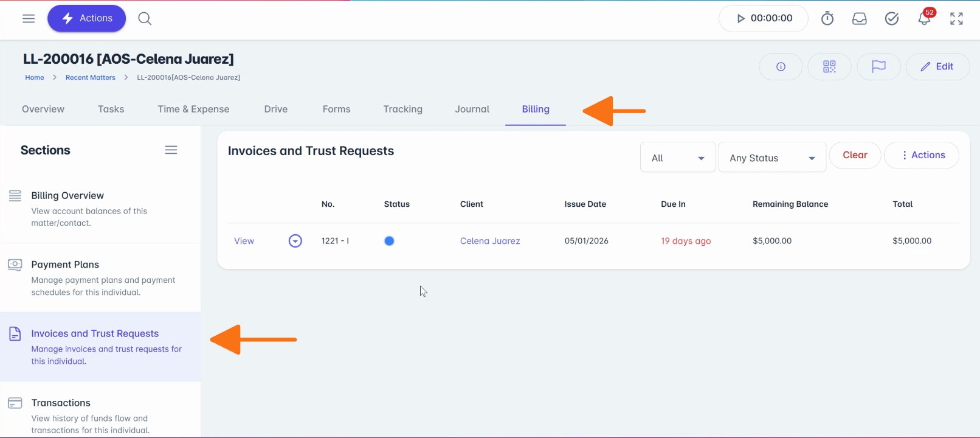
Task: Click the matter info icon button
Action: point(781,67)
